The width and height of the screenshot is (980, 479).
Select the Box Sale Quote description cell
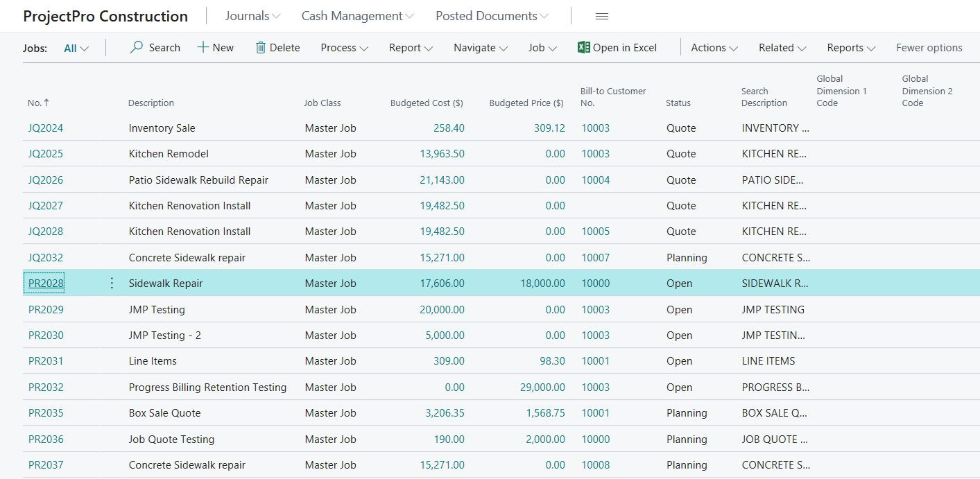165,413
